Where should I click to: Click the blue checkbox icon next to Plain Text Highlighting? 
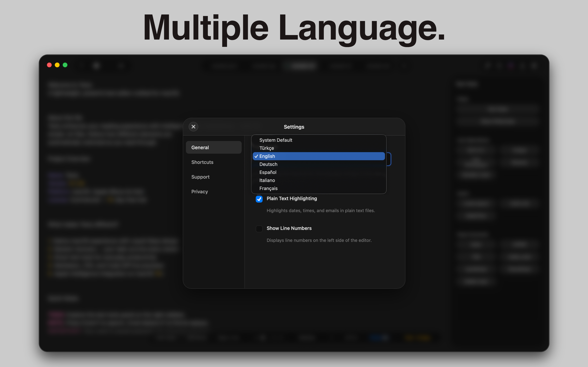pyautogui.click(x=259, y=199)
